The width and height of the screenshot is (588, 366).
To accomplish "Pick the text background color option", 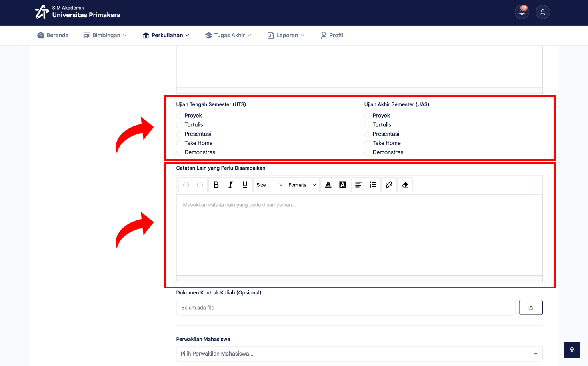I will (342, 185).
